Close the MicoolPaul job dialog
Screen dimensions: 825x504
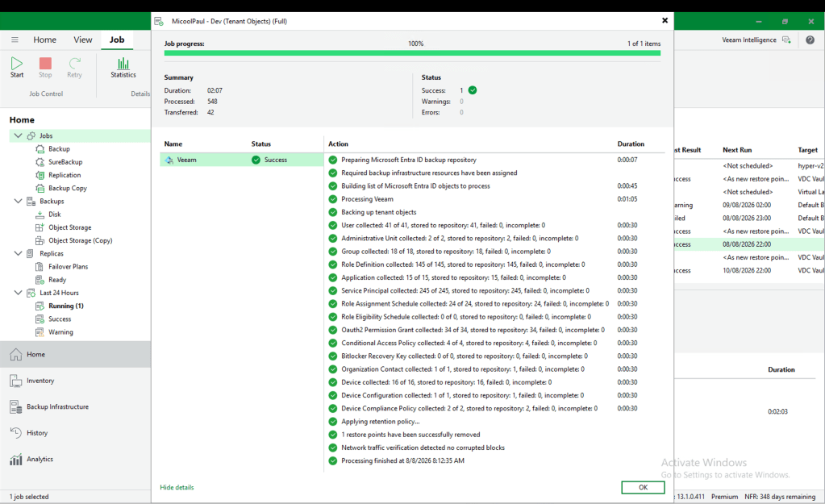pos(665,20)
